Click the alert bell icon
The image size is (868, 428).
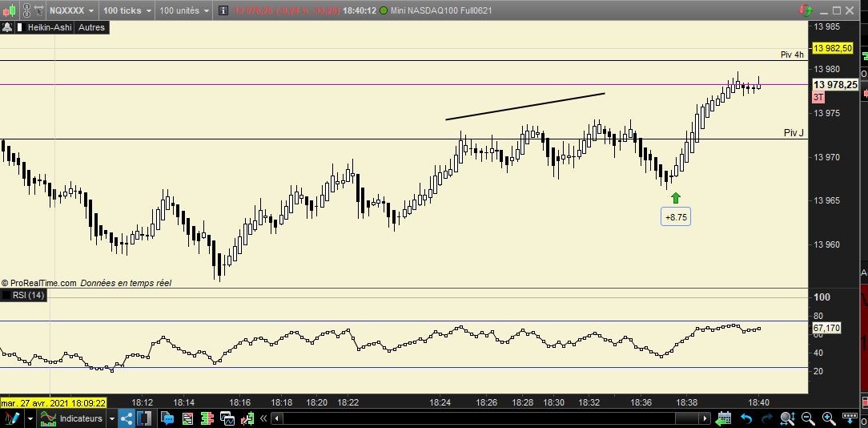pyautogui.click(x=7, y=27)
